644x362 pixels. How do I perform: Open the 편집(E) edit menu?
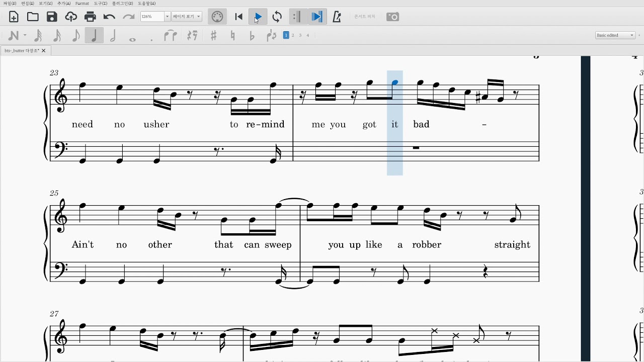coord(27,4)
